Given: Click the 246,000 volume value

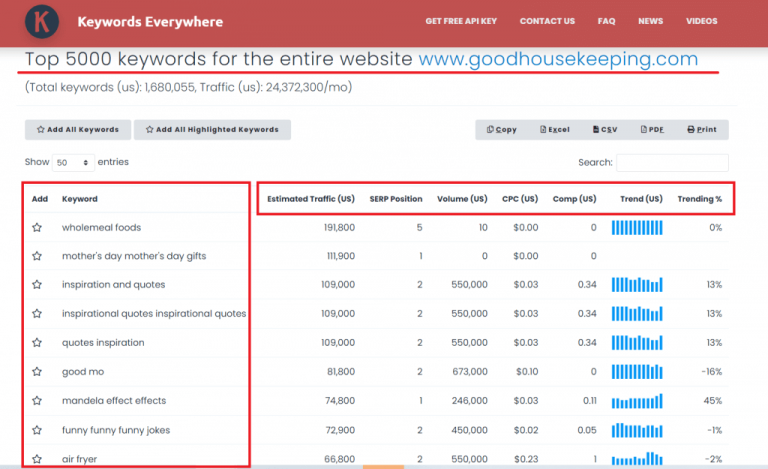Looking at the screenshot, I should [x=470, y=400].
